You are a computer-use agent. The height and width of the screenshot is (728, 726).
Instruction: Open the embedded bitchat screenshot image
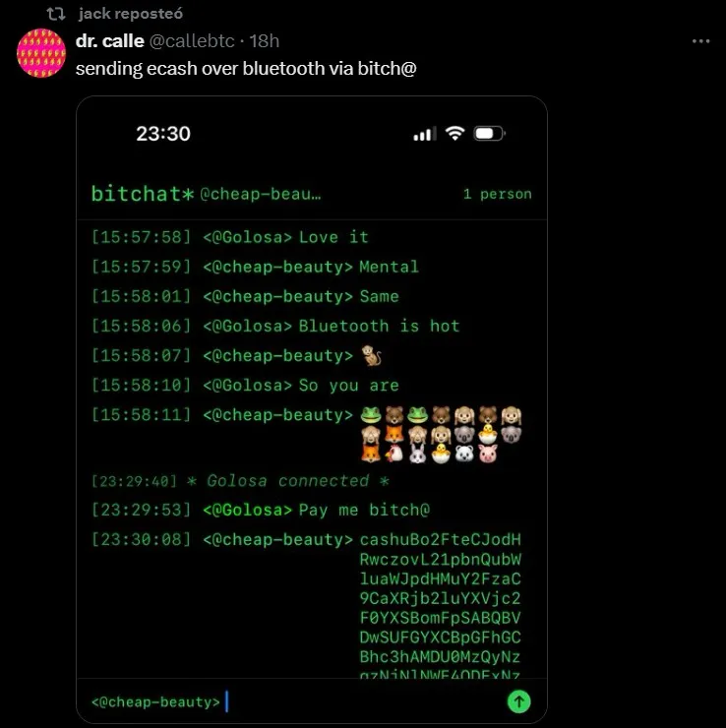click(x=312, y=409)
